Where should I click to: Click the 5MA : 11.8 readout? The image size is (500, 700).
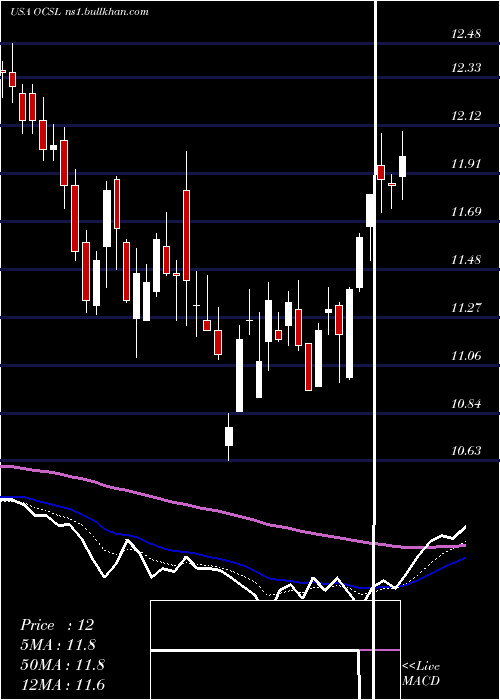point(58,645)
